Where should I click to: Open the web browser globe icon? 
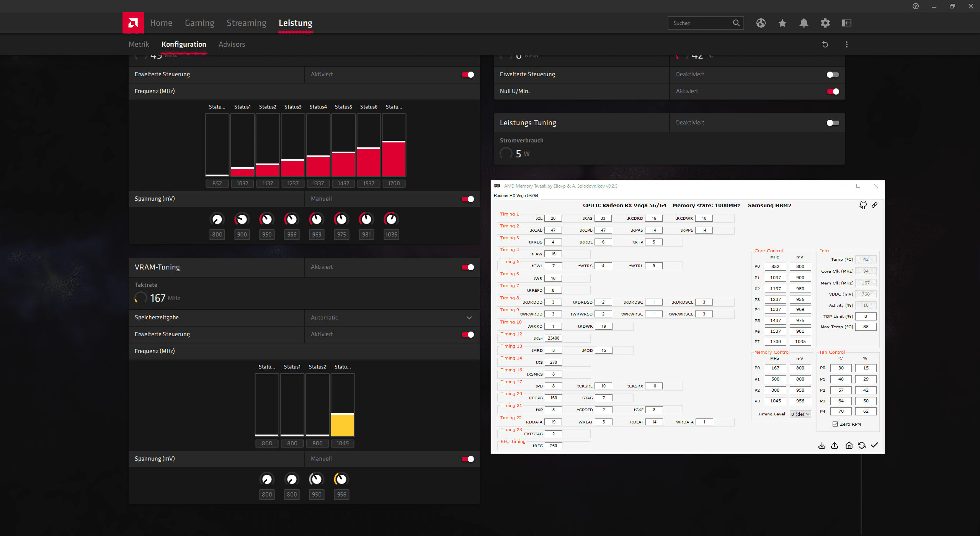tap(761, 23)
